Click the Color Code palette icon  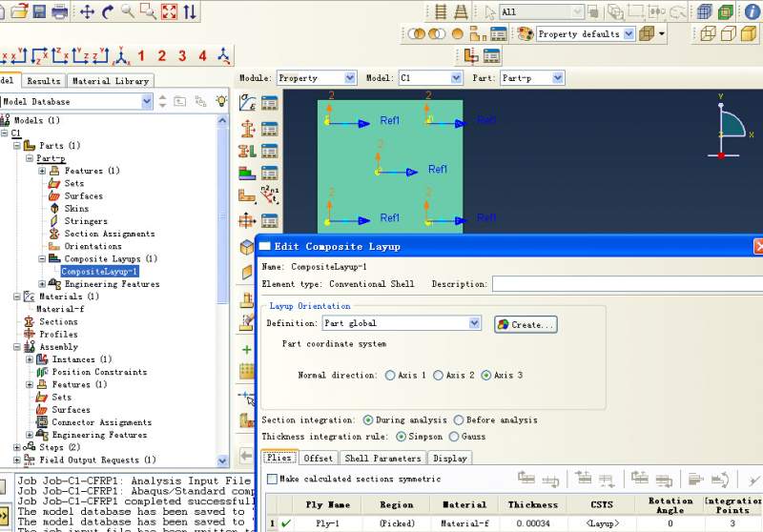pos(525,33)
